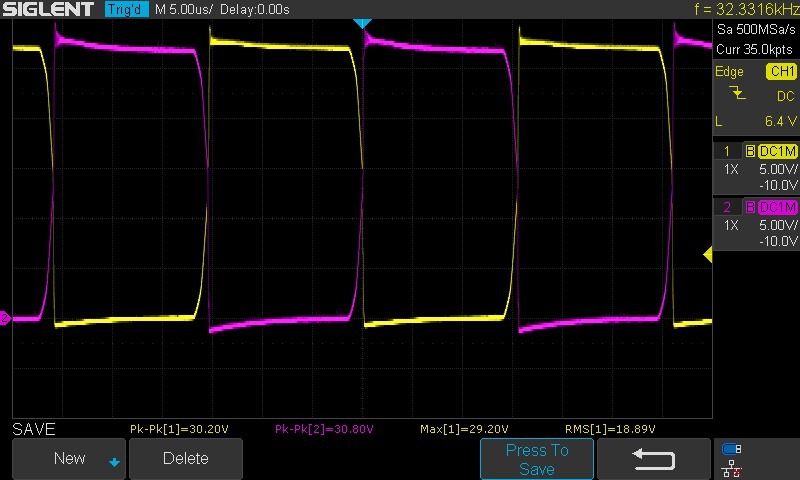Click the USB drive status icon

[731, 449]
